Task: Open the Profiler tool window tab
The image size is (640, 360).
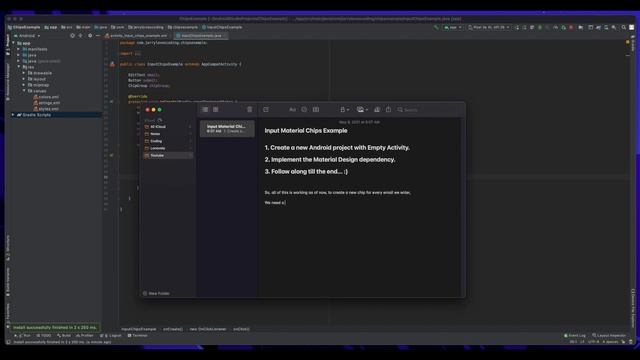Action: [85, 336]
